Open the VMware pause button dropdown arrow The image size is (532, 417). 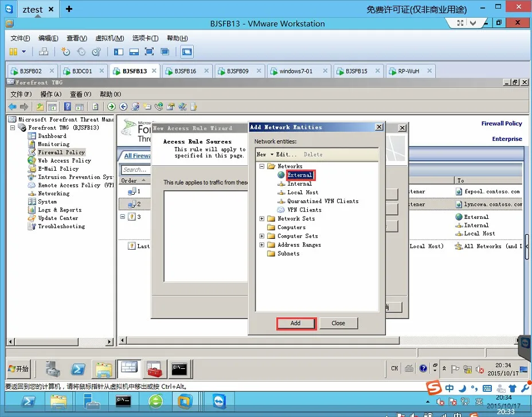pos(24,52)
